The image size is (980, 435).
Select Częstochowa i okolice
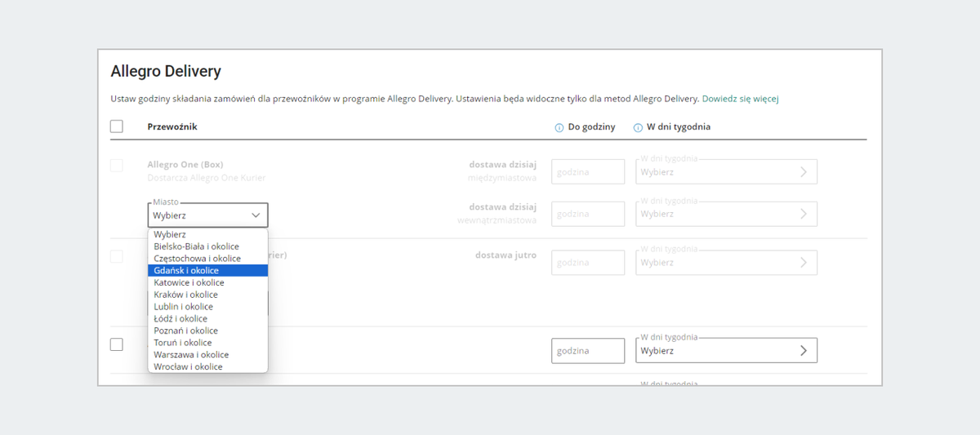click(207, 259)
